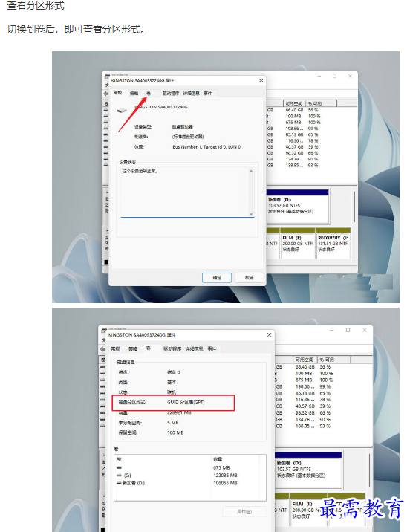Viewport: 410px width, 532px height.
Task: Click the down arrow of the device status scrollbar
Action: pyautogui.click(x=251, y=214)
